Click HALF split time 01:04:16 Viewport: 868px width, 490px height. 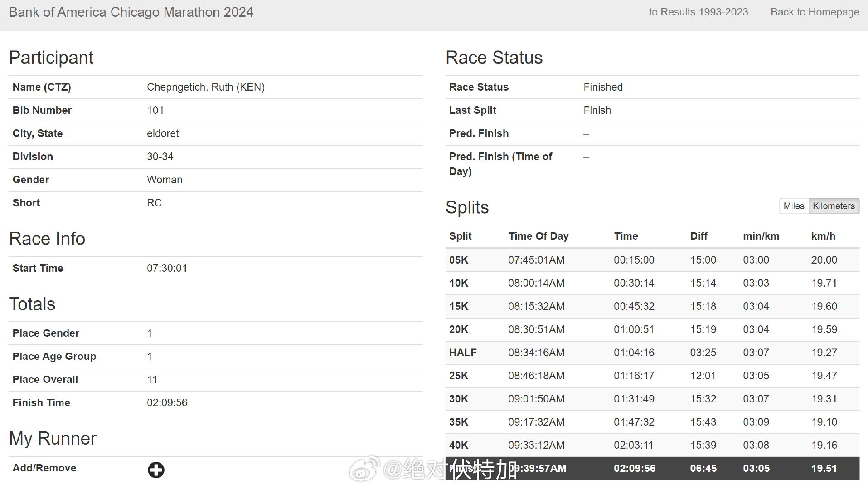(634, 353)
